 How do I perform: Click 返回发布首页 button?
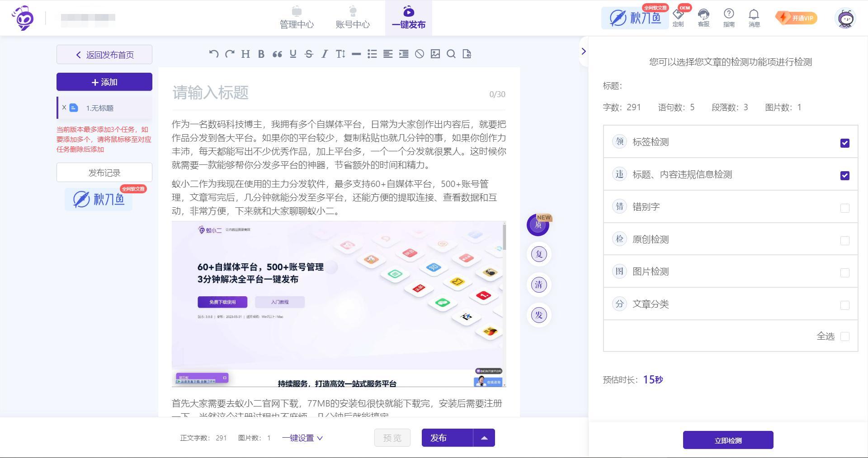point(104,55)
